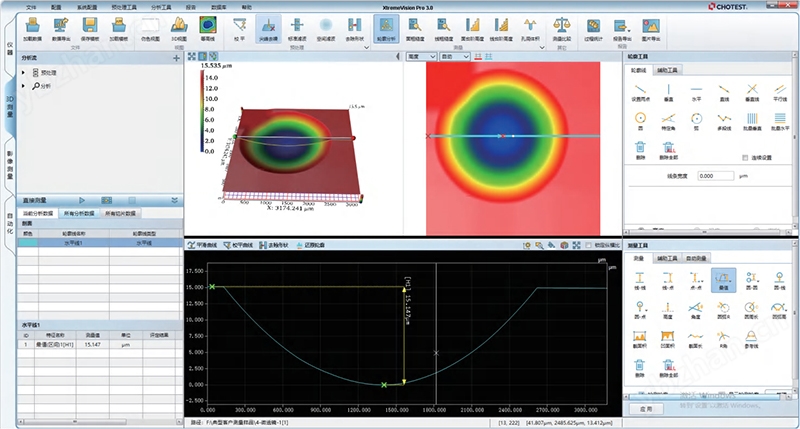Switch to the 所有分析数据 tab
Screen dimensions: 800x429
click(x=85, y=214)
